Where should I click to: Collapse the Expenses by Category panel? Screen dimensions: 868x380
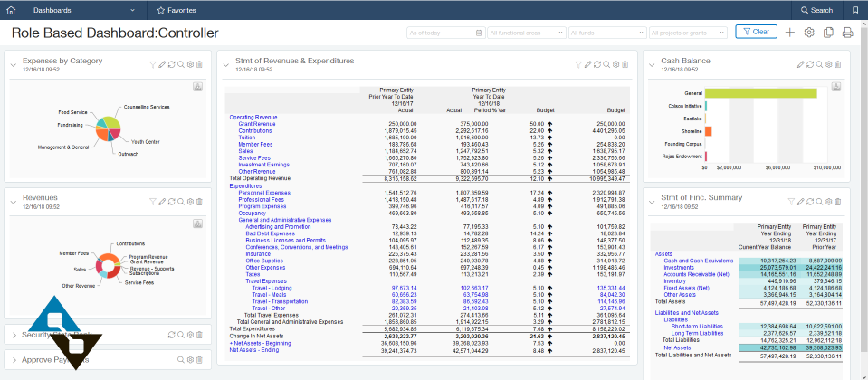click(x=14, y=65)
